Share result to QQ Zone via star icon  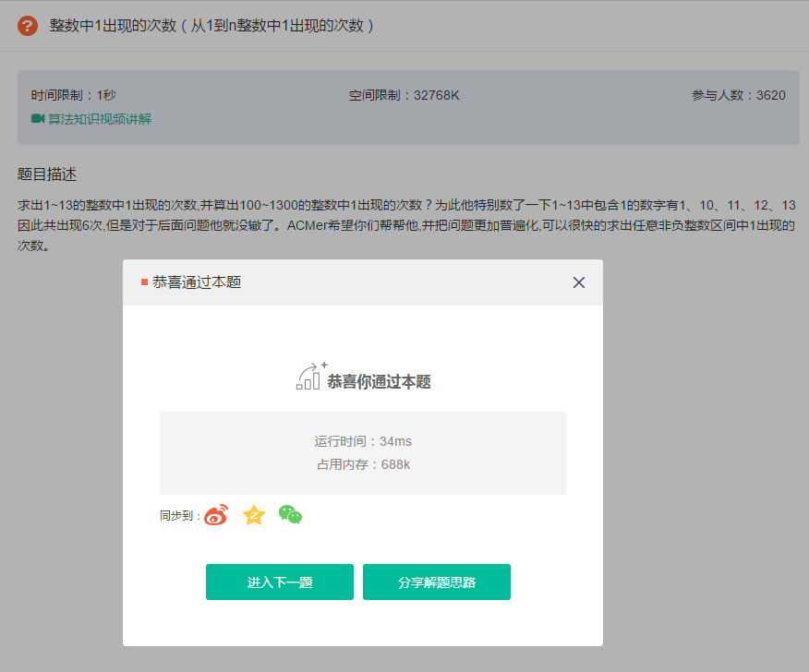[253, 515]
